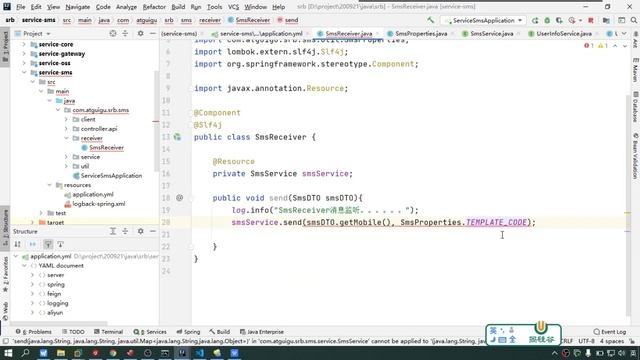Collapse the service-sms module
The width and height of the screenshot is (640, 360).
[24, 72]
